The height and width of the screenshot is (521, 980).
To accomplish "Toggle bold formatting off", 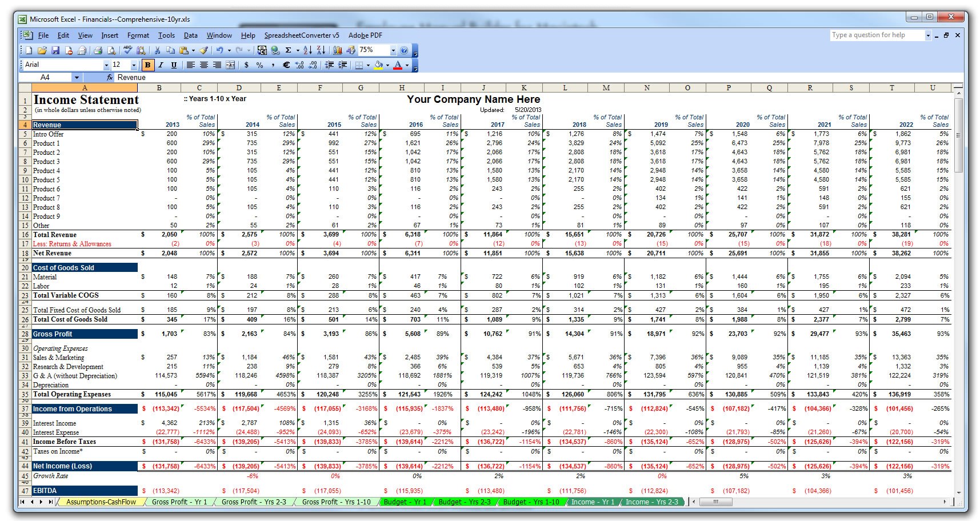I will point(147,65).
